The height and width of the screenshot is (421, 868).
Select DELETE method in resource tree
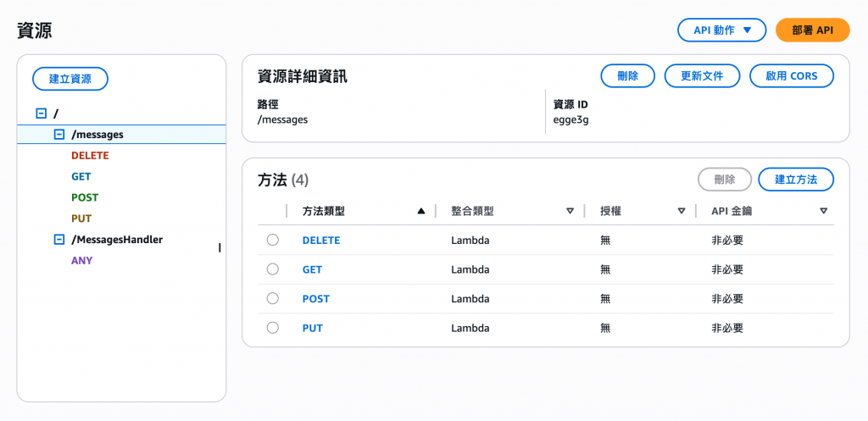coord(90,156)
